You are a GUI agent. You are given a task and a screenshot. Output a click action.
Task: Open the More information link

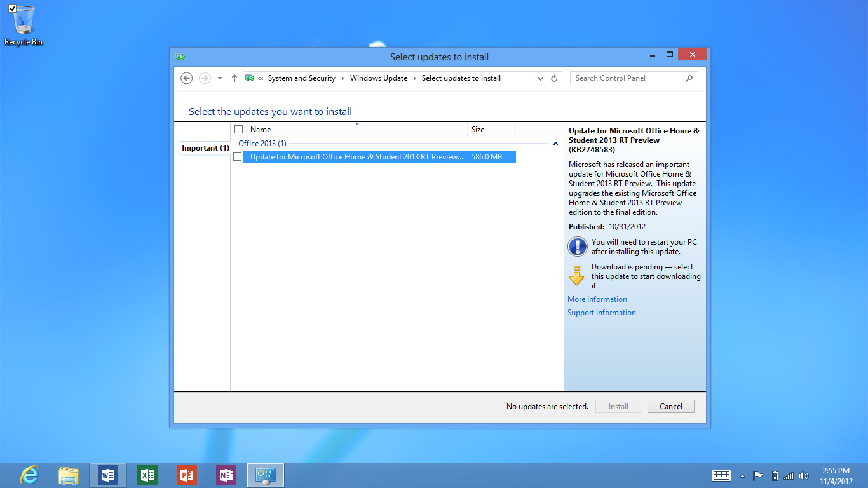coord(597,299)
